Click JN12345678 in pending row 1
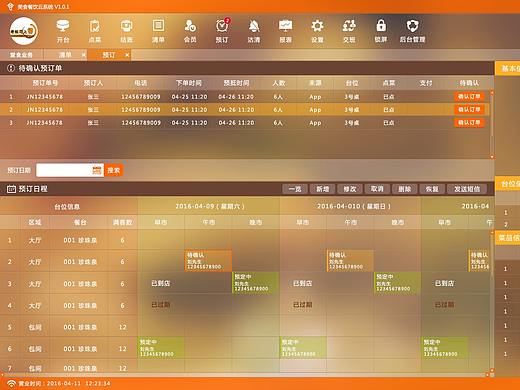The image size is (520, 390). (x=45, y=97)
